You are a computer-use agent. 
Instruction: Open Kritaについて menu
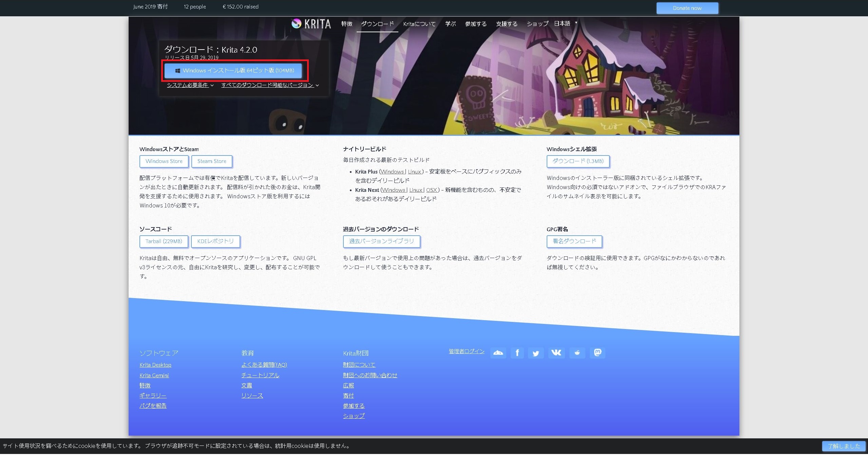pyautogui.click(x=419, y=24)
